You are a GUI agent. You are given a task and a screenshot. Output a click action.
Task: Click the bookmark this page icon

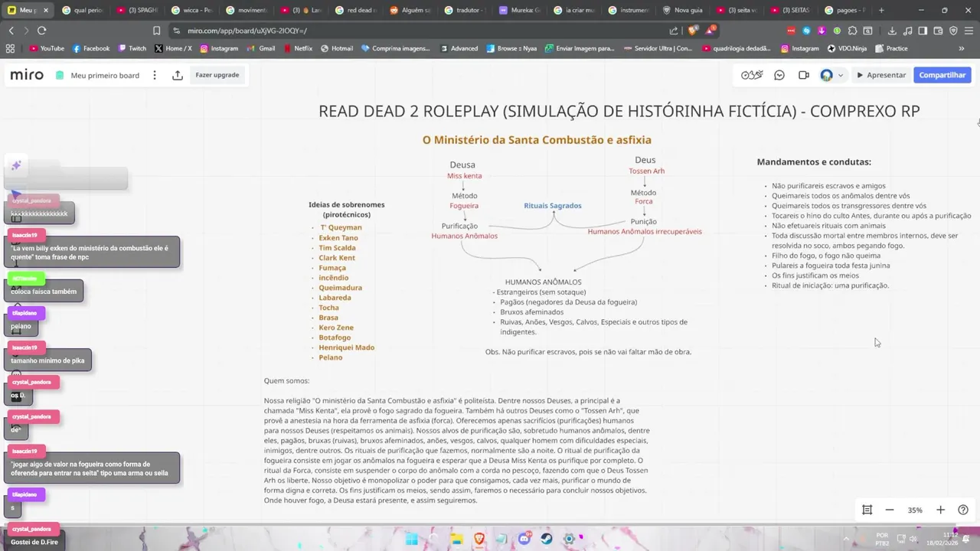pos(156,31)
